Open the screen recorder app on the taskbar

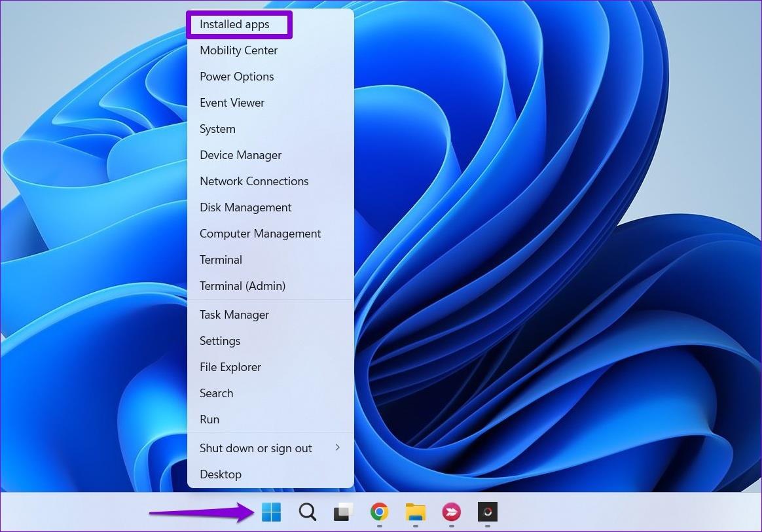point(487,512)
